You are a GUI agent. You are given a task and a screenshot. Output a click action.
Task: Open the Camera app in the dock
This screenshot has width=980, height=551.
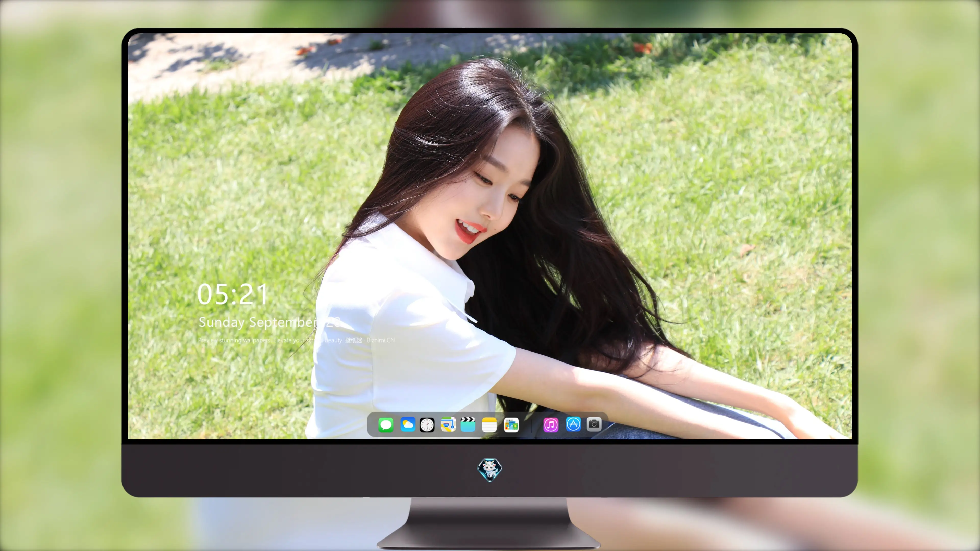[x=594, y=424]
